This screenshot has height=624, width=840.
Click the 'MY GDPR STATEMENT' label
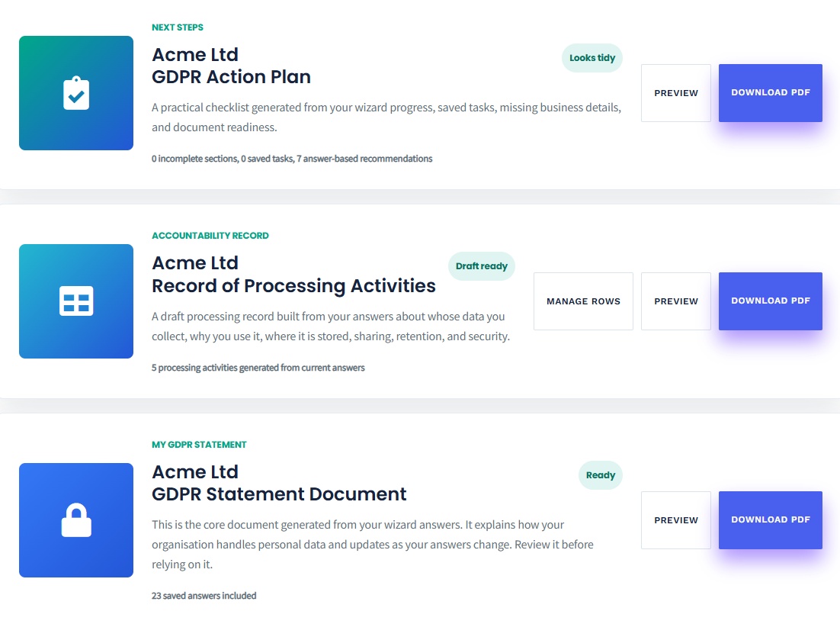[x=199, y=445]
